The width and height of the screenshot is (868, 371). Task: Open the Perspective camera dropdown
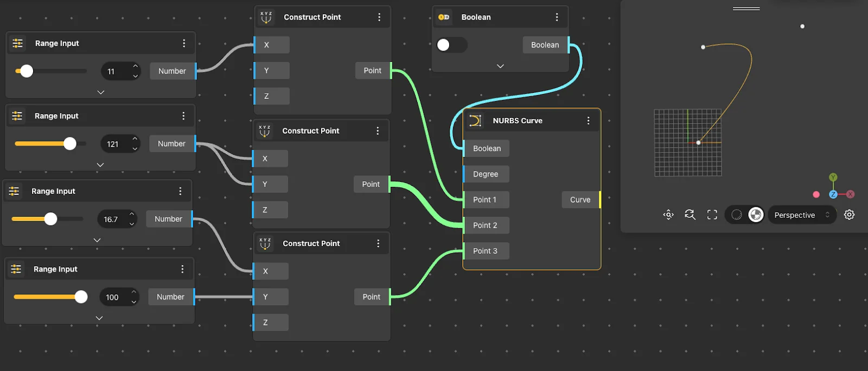coord(801,215)
